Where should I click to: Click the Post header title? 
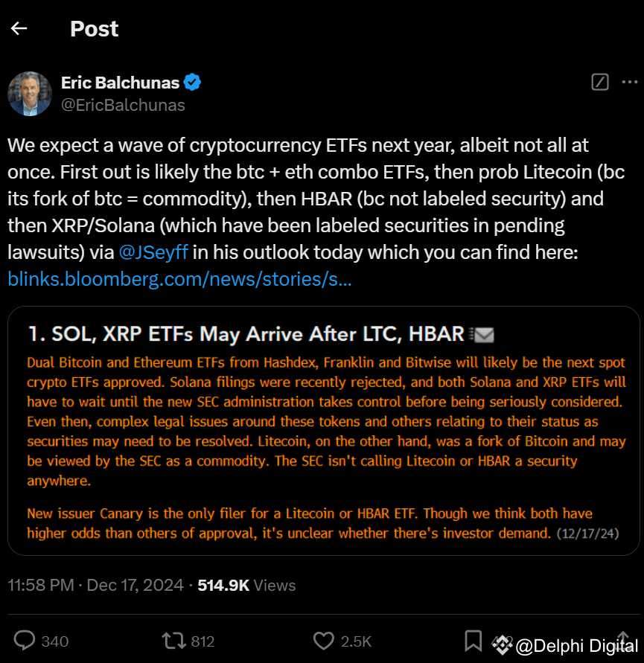94,29
